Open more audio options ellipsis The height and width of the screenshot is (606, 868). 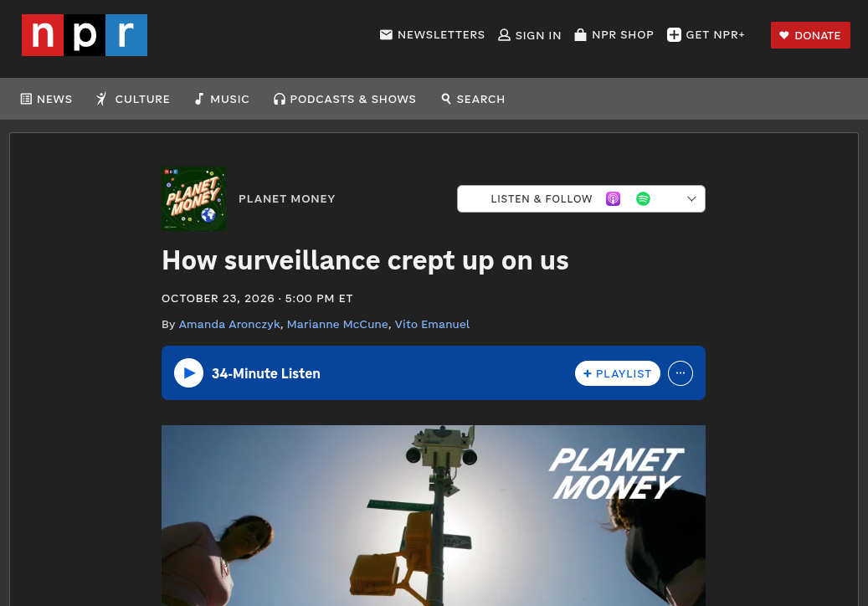(681, 373)
